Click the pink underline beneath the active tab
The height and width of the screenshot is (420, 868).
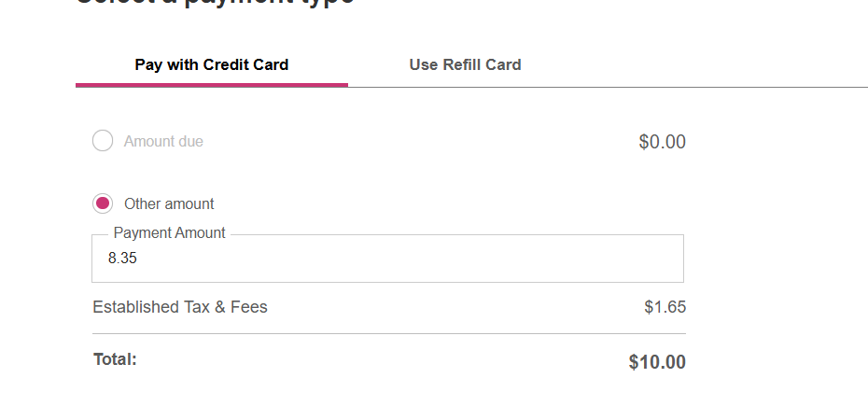(x=212, y=85)
